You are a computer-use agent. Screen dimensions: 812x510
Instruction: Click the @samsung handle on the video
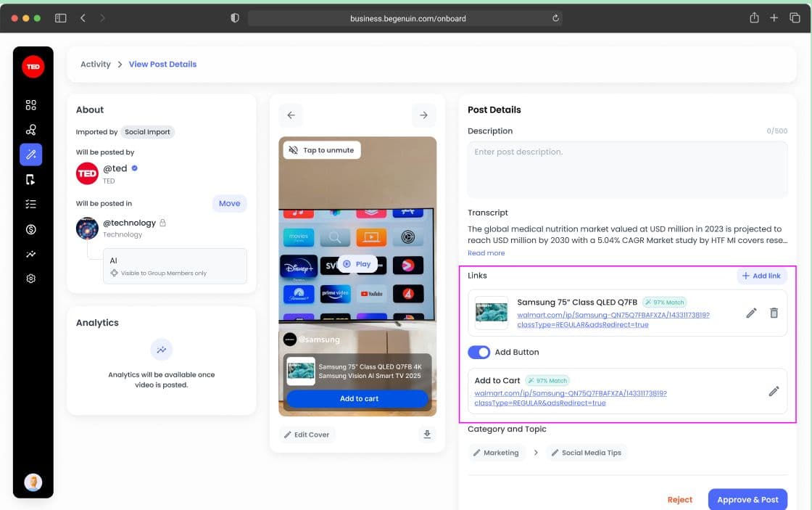point(319,340)
